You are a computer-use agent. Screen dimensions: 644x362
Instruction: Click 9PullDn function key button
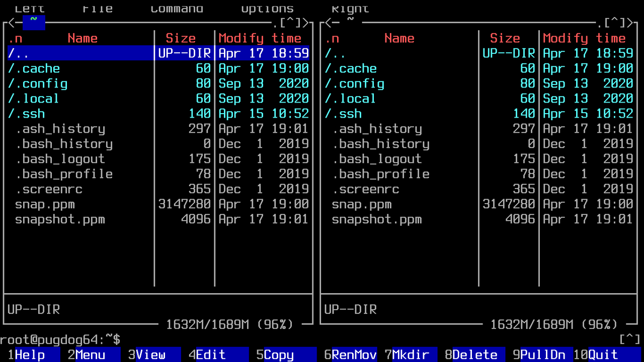point(543,354)
